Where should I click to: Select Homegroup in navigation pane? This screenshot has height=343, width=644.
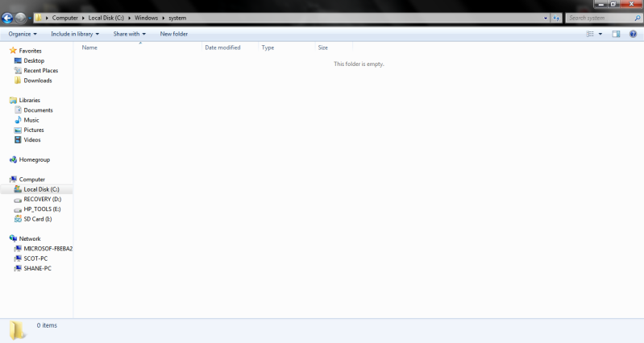[x=35, y=159]
